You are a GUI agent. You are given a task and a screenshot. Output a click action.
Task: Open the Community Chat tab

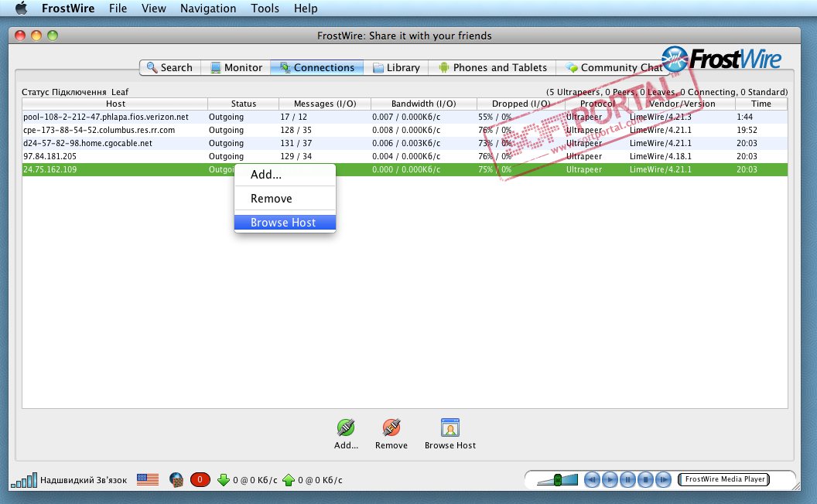coord(614,68)
